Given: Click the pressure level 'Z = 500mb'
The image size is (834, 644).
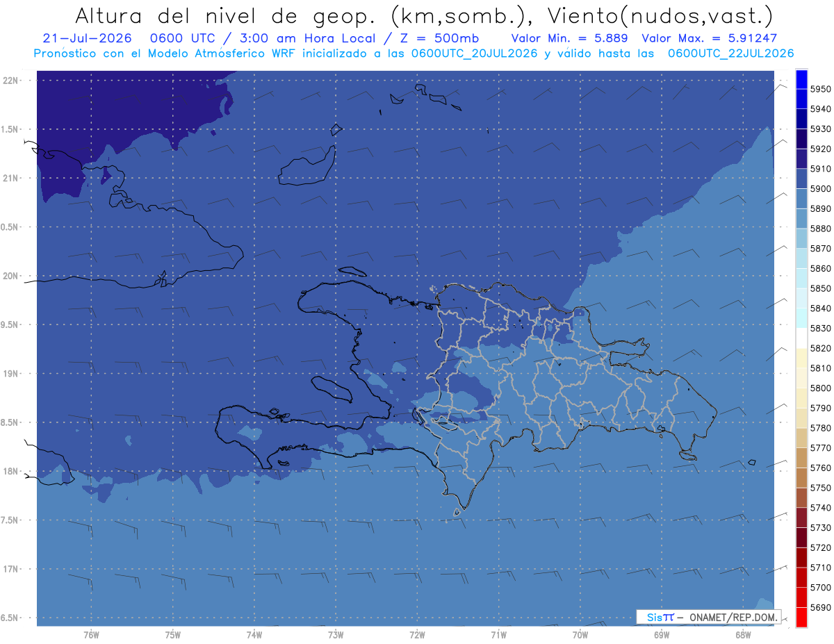Looking at the screenshot, I should tap(439, 39).
